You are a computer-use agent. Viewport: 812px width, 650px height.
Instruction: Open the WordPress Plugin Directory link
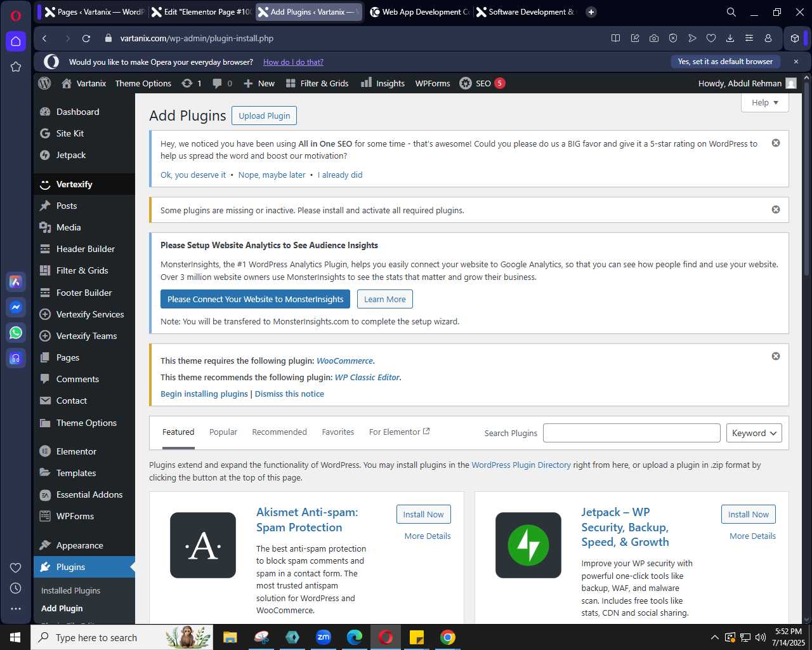521,465
